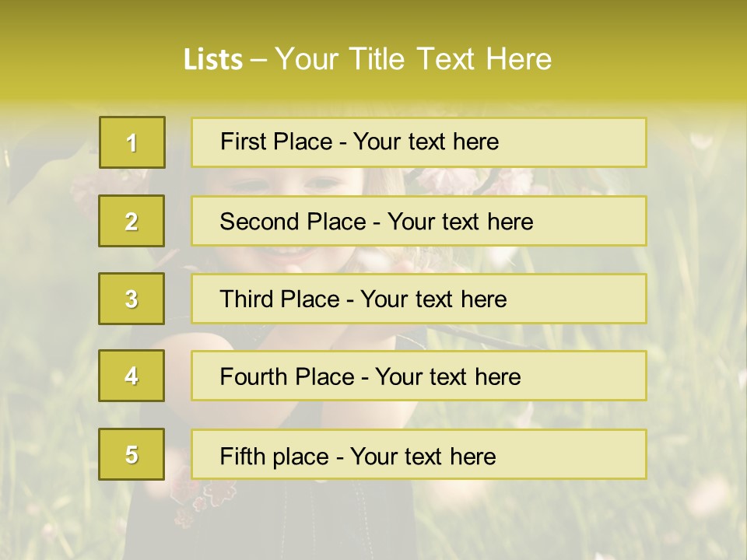Select the Second Place text box
Image resolution: width=747 pixels, height=560 pixels.
coord(419,221)
